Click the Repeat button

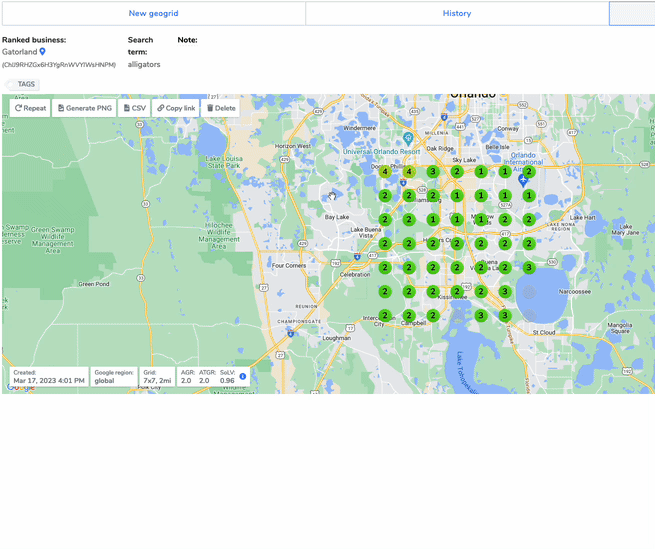click(x=30, y=108)
